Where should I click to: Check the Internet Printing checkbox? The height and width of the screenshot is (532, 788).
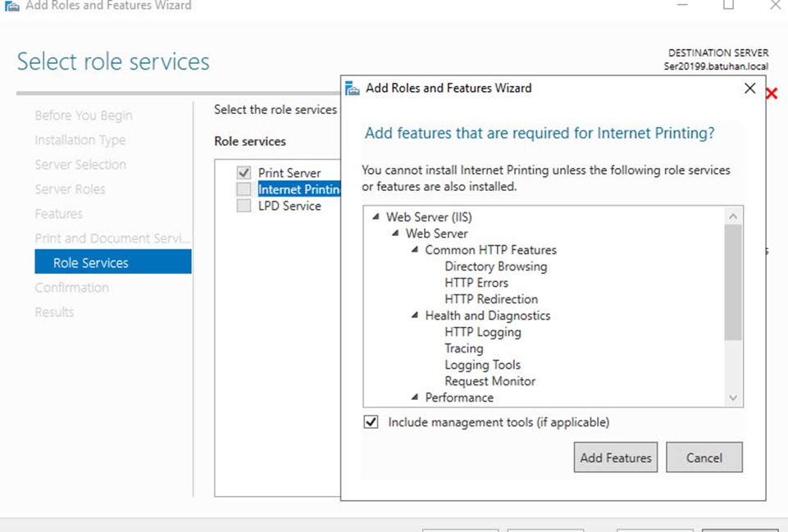[244, 189]
